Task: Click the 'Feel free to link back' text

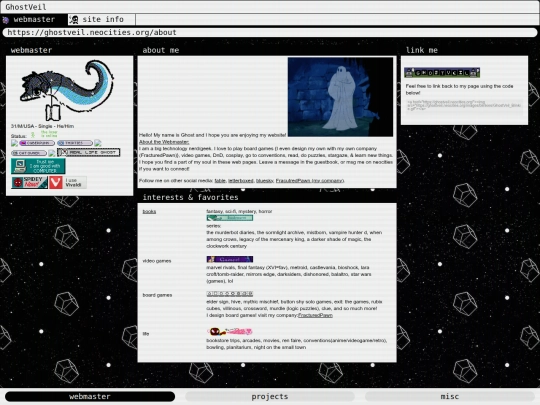Action: (459, 90)
